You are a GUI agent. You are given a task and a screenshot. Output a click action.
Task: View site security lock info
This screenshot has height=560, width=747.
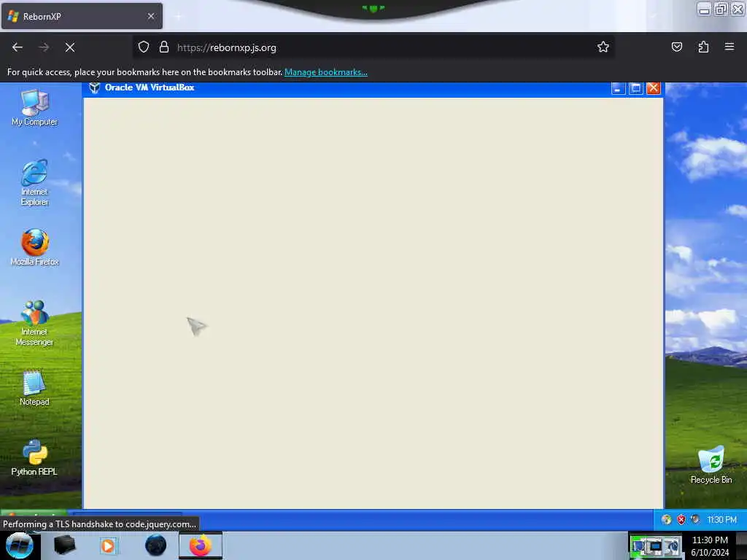click(x=164, y=47)
